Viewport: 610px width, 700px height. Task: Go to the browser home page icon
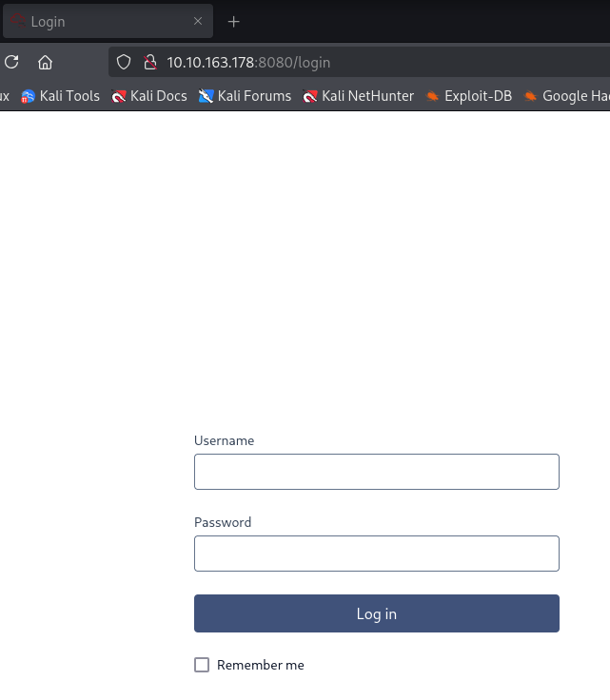coord(45,62)
